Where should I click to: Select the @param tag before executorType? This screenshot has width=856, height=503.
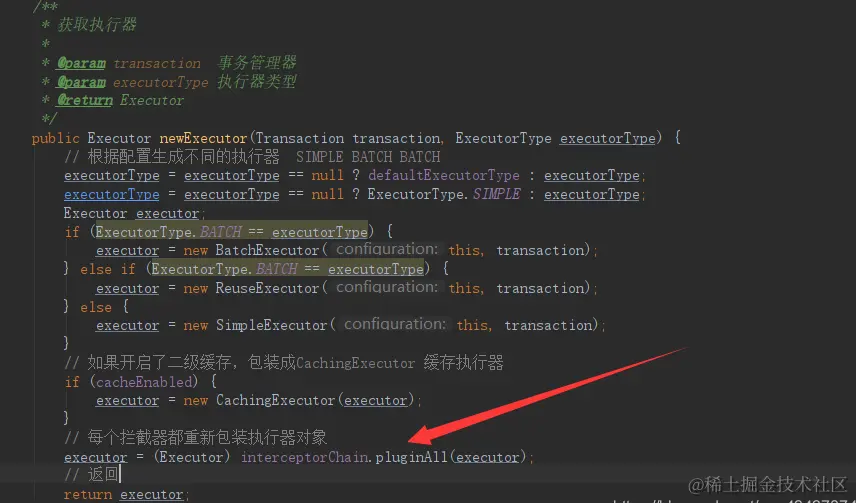coord(81,82)
